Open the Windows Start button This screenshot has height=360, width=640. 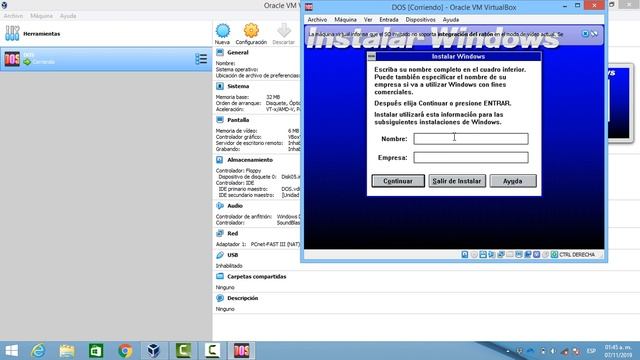(x=11, y=351)
